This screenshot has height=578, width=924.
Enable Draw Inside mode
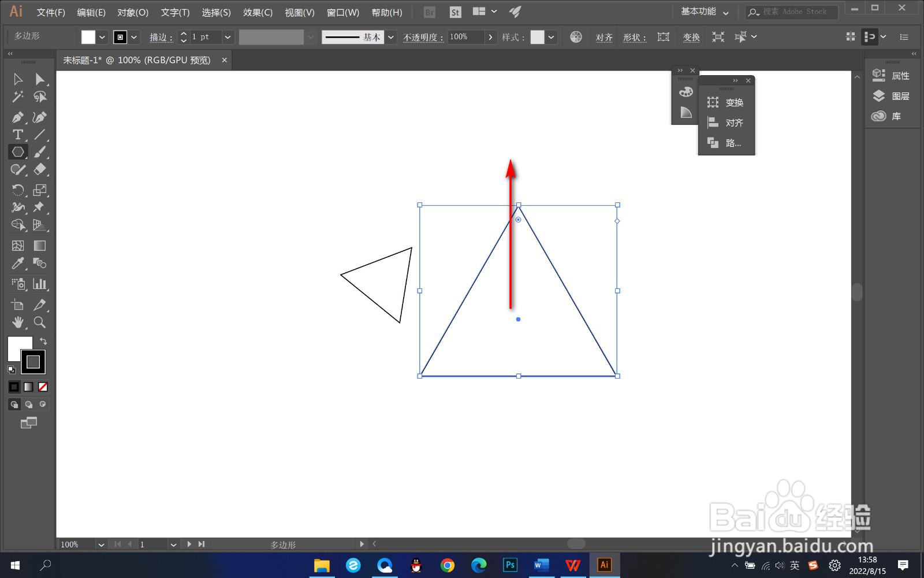[x=43, y=405]
